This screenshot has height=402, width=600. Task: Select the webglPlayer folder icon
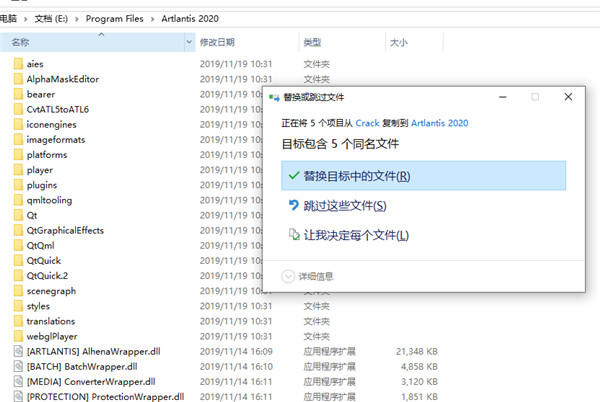(x=18, y=336)
